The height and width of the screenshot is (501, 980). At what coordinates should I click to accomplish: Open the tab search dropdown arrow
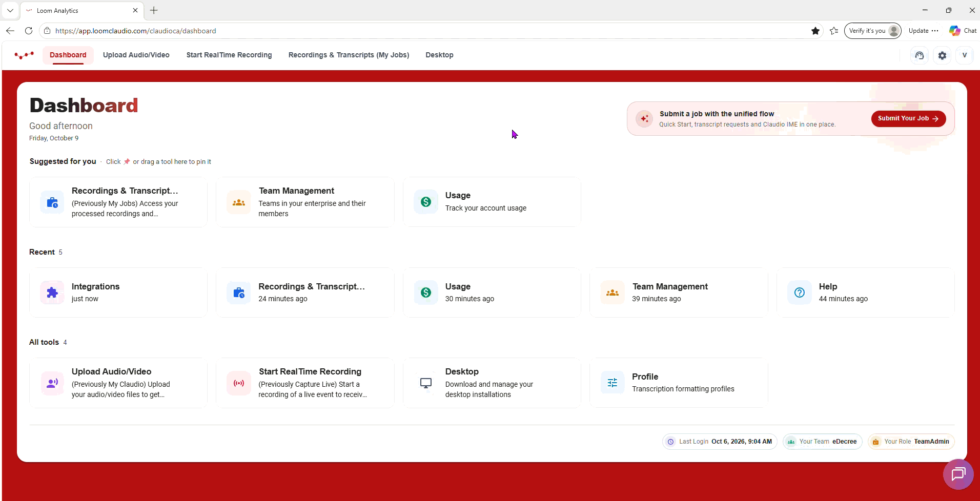[10, 10]
